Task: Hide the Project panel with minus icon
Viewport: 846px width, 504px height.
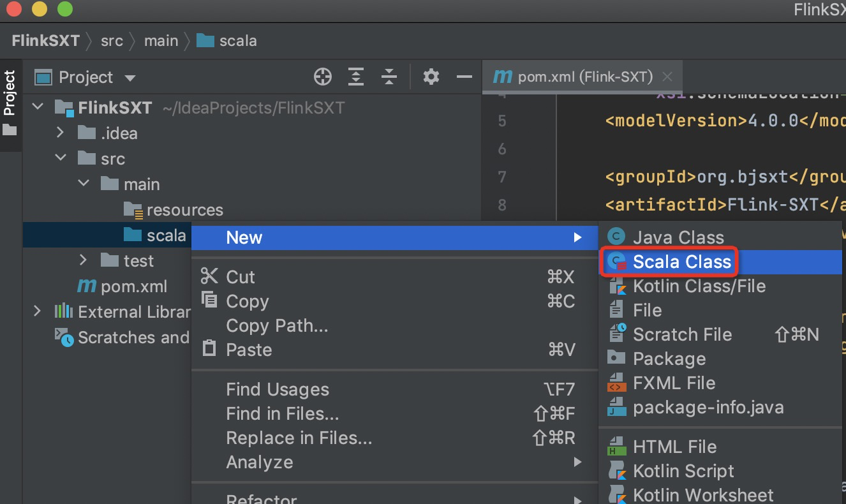Action: click(464, 77)
